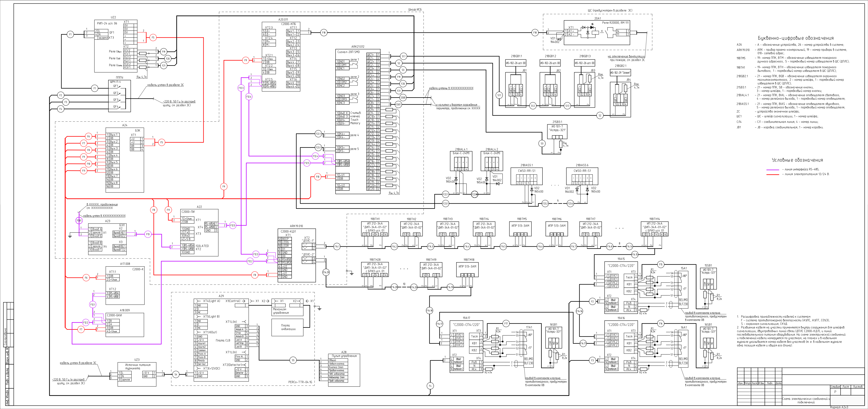This screenshot has width=868, height=409.
Task: Click the '21BIAS5.6' sounder designation
Action: 582,165
